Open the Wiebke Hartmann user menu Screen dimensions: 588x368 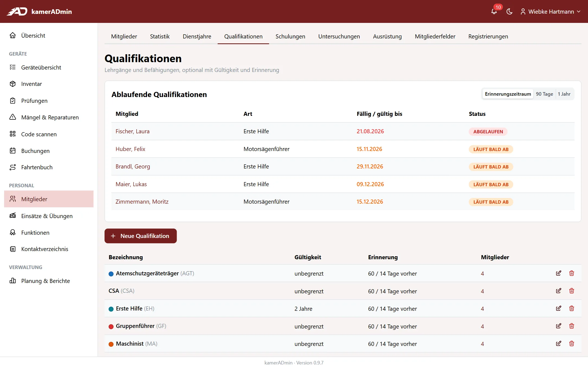[550, 11]
